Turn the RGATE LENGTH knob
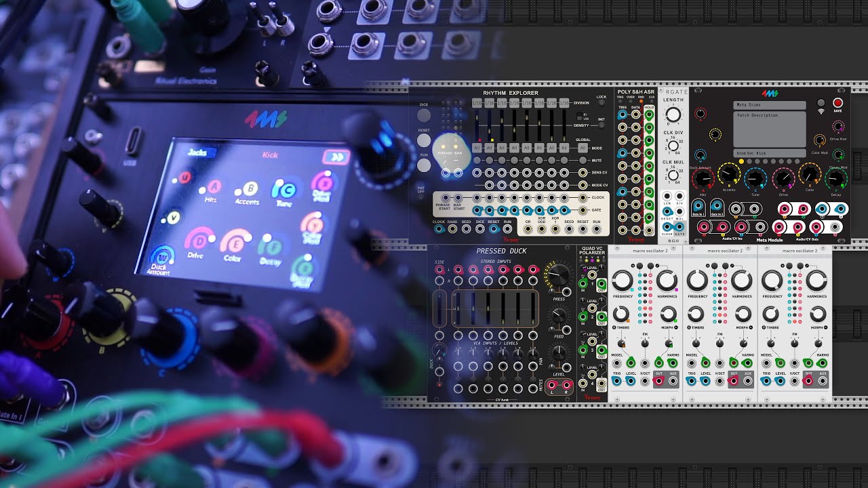This screenshot has height=488, width=868. (673, 115)
